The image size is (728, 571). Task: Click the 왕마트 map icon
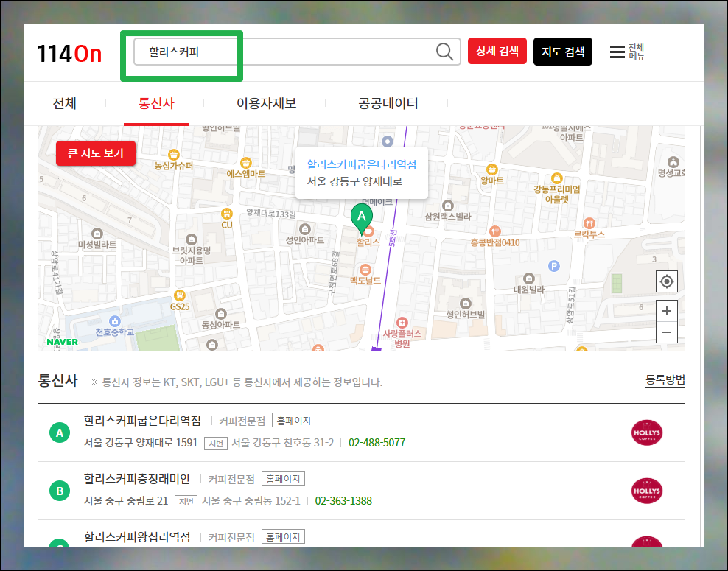[x=491, y=169]
